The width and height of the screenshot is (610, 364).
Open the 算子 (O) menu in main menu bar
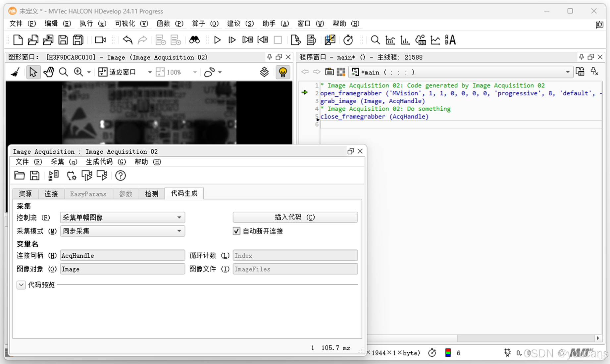[205, 24]
